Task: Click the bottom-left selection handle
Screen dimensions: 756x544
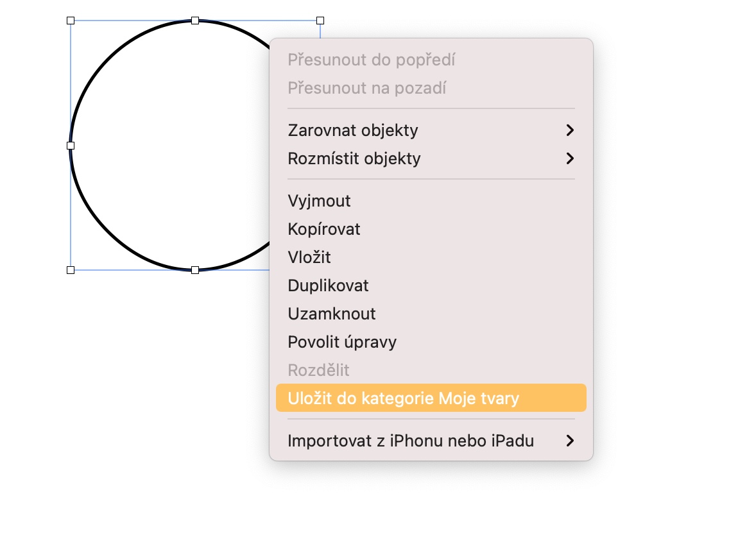Action: click(71, 270)
